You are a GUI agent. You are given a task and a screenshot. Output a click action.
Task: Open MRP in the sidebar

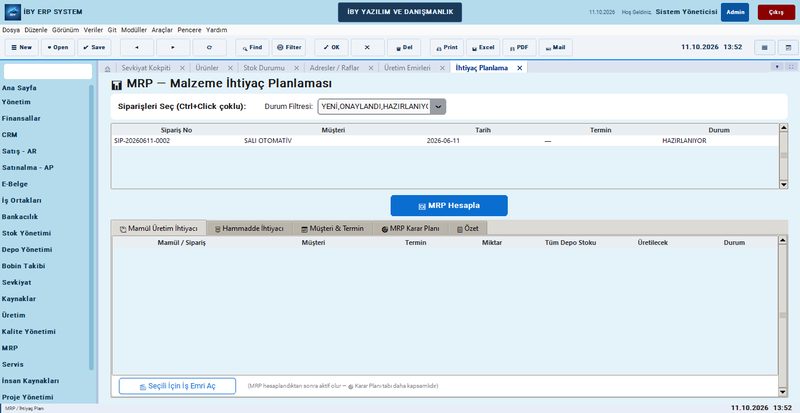point(10,348)
